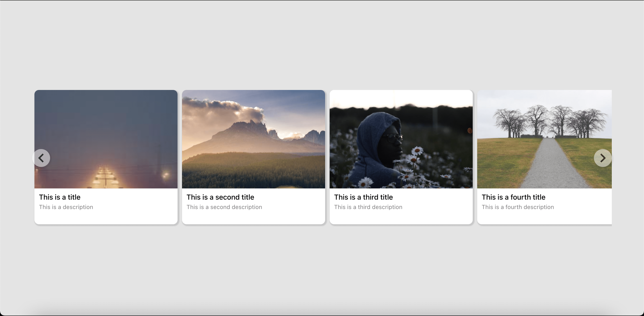644x316 pixels.
Task: Click the daisy flower in third photo
Action: pyautogui.click(x=417, y=151)
